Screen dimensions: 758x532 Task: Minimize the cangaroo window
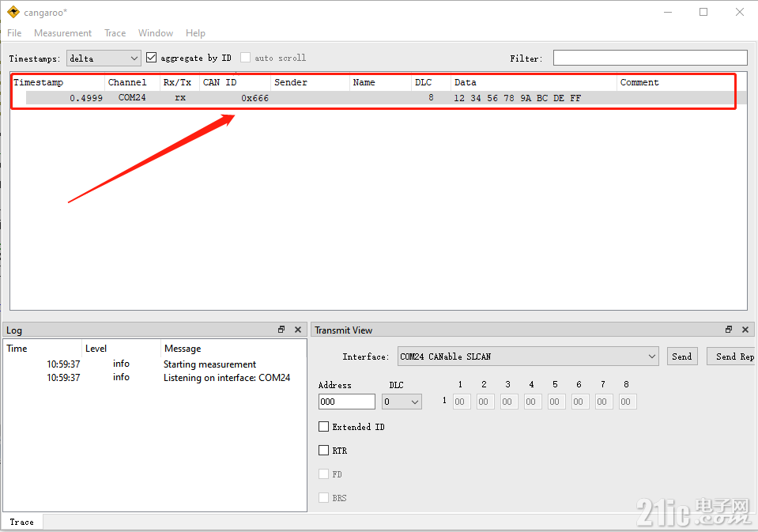[668, 12]
